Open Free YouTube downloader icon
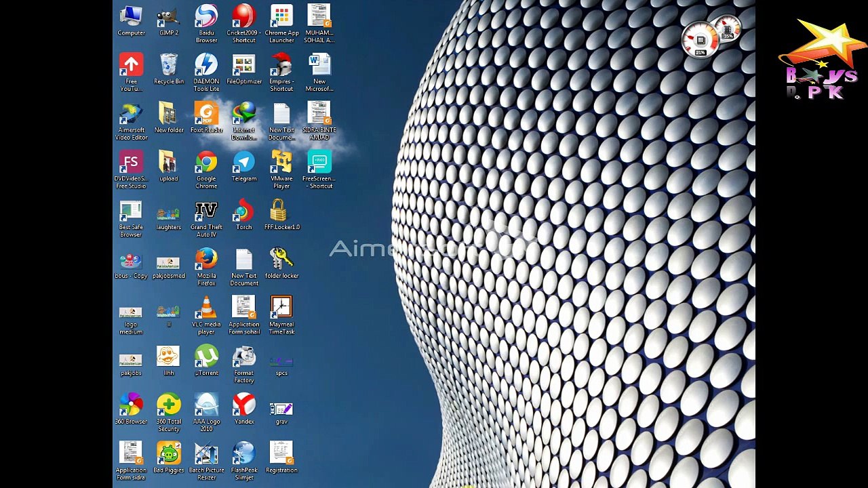This screenshot has width=868, height=488. click(131, 73)
